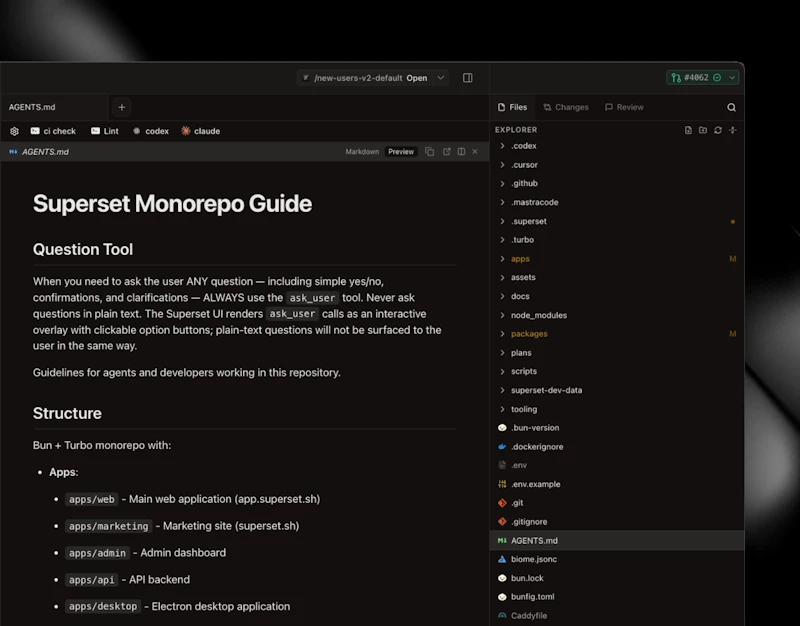Expand the .cursor folder
The width and height of the screenshot is (800, 626).
coord(617,165)
